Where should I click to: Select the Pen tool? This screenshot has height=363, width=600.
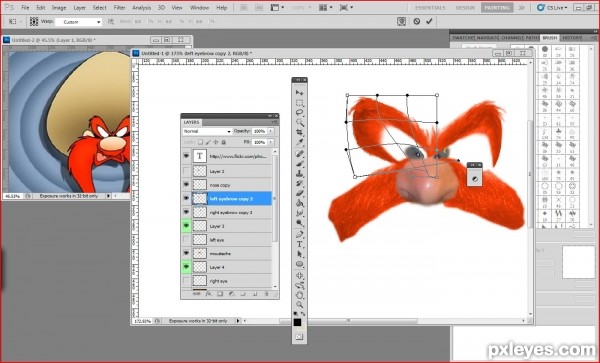(299, 234)
